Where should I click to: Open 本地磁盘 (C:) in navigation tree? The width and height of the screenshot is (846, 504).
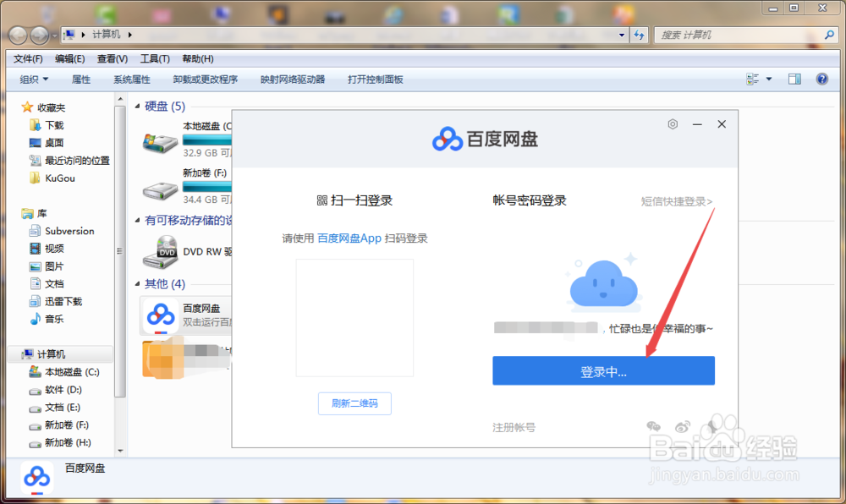pyautogui.click(x=72, y=372)
